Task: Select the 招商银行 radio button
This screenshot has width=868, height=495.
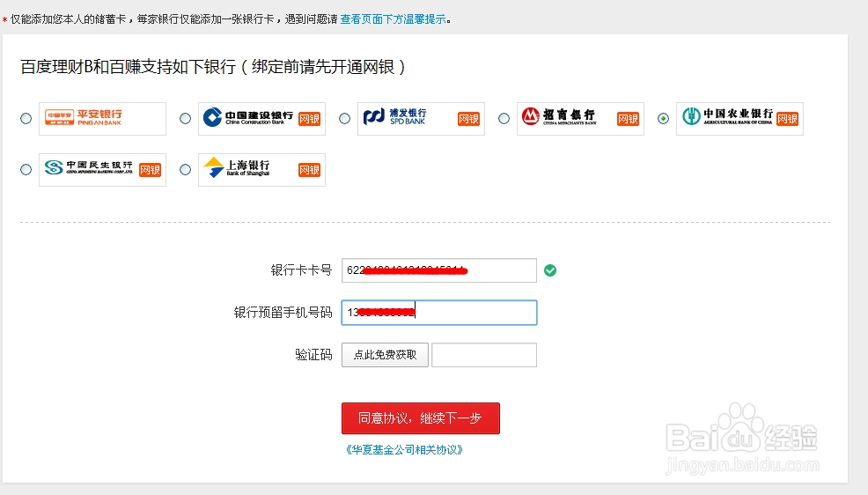Action: pos(504,119)
